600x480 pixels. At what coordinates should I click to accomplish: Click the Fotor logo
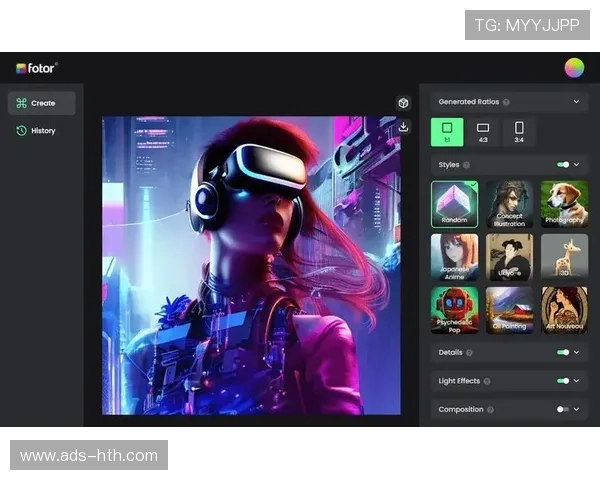coord(37,68)
